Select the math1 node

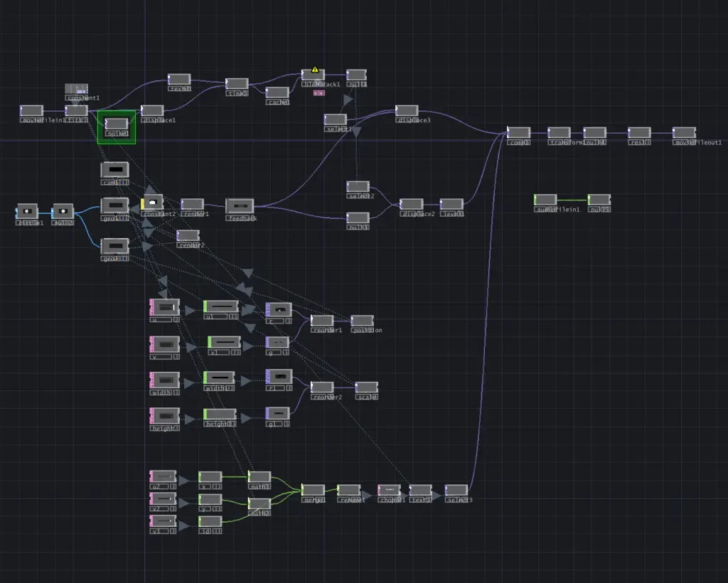point(259,476)
